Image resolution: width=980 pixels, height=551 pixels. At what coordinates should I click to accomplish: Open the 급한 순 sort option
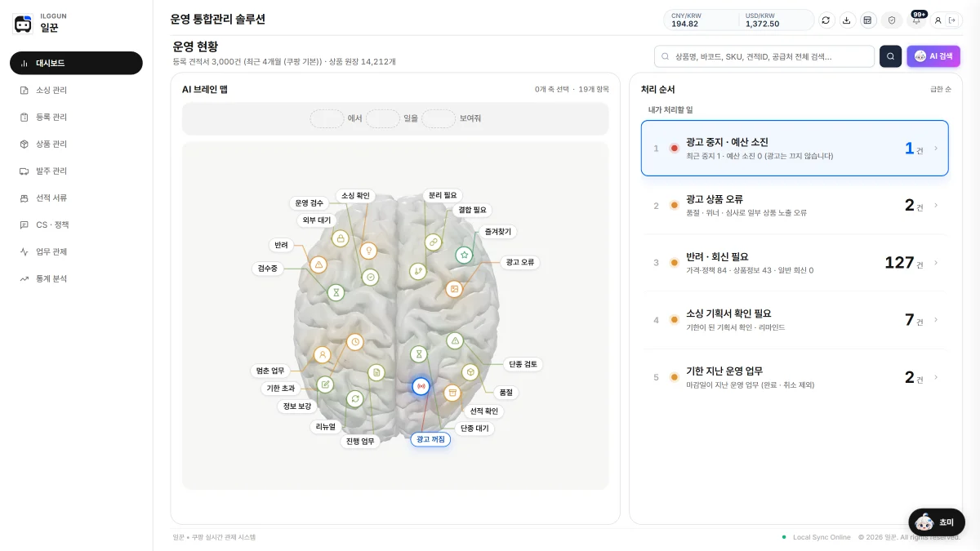(x=941, y=89)
